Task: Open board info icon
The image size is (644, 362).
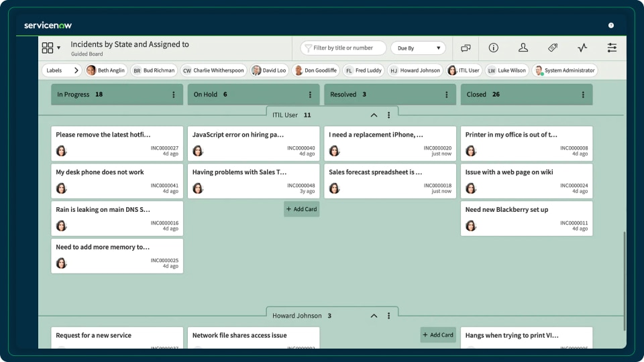Action: pyautogui.click(x=494, y=48)
